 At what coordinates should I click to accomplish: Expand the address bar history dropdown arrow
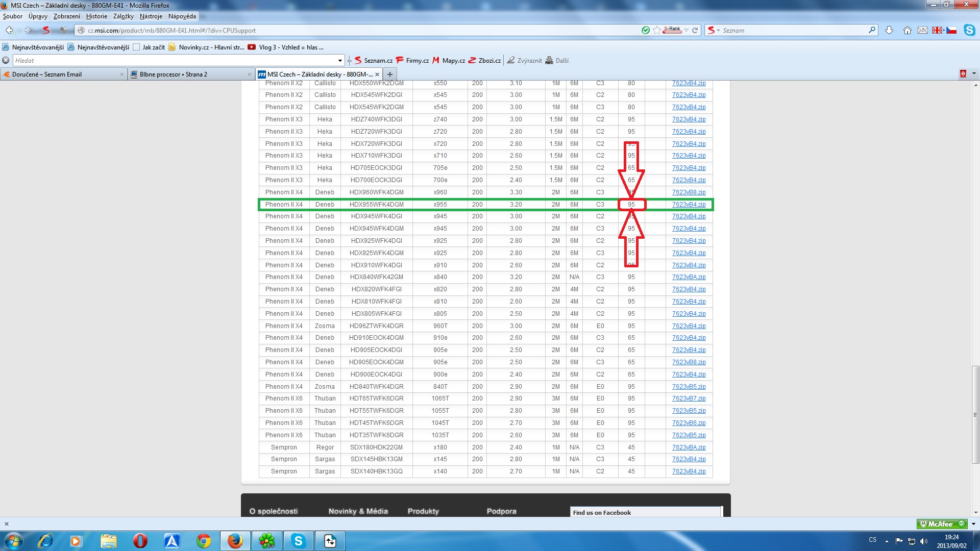(x=687, y=30)
